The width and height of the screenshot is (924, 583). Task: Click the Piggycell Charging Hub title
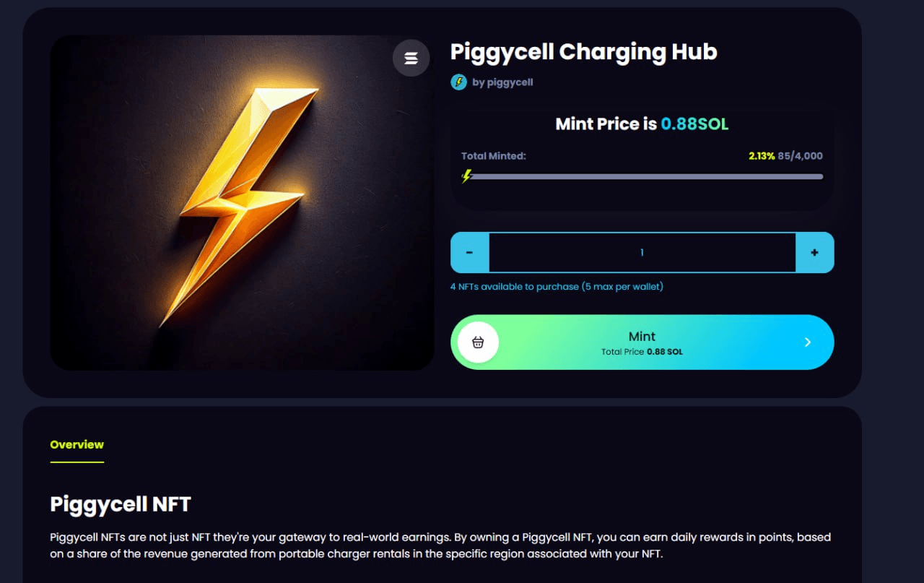(x=583, y=52)
